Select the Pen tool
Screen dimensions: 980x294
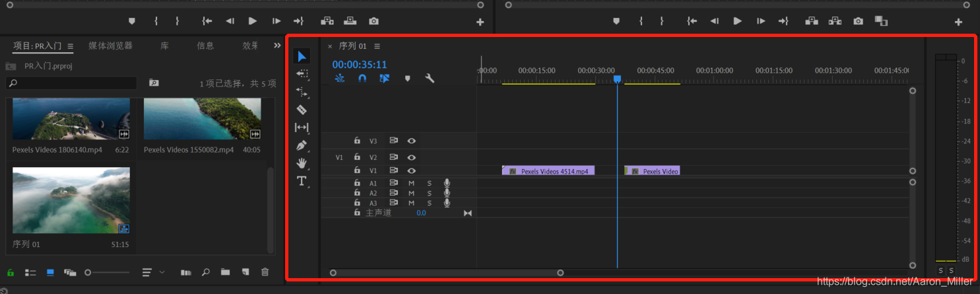[302, 145]
